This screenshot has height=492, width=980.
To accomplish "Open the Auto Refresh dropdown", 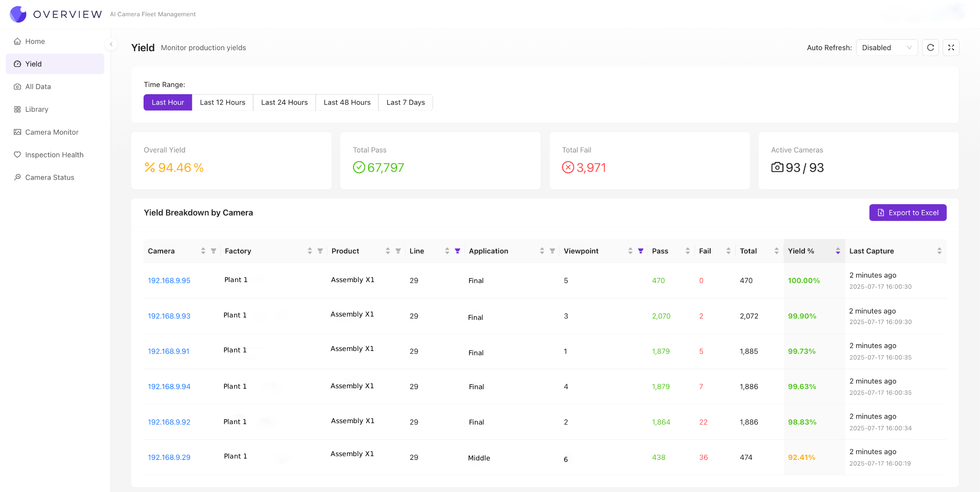I will [x=887, y=47].
